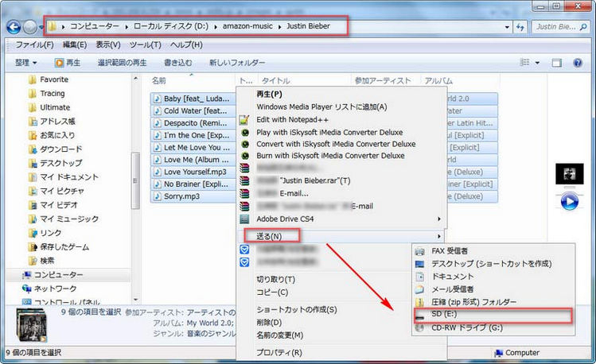Click the iSkysoft icon beside Burn entry
596x364 pixels.
click(x=245, y=156)
